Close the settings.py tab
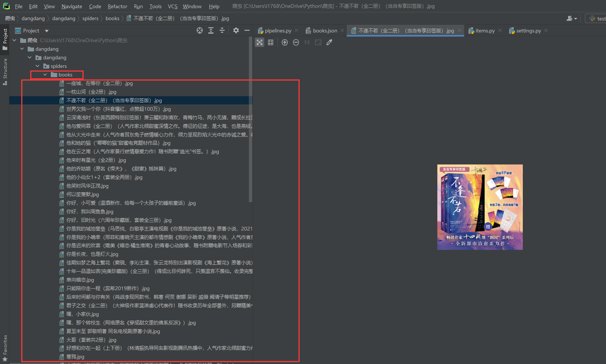The width and height of the screenshot is (606, 364). (x=546, y=31)
